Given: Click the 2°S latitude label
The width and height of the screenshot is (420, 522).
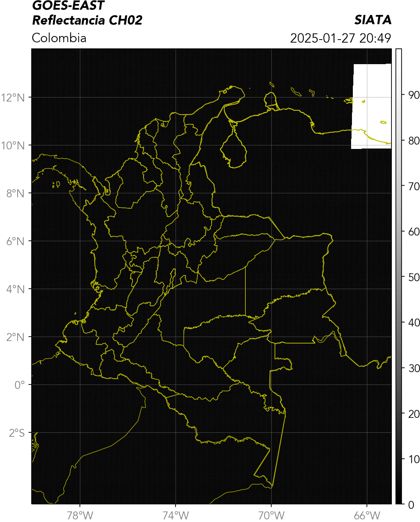Looking at the screenshot, I should point(17,433).
